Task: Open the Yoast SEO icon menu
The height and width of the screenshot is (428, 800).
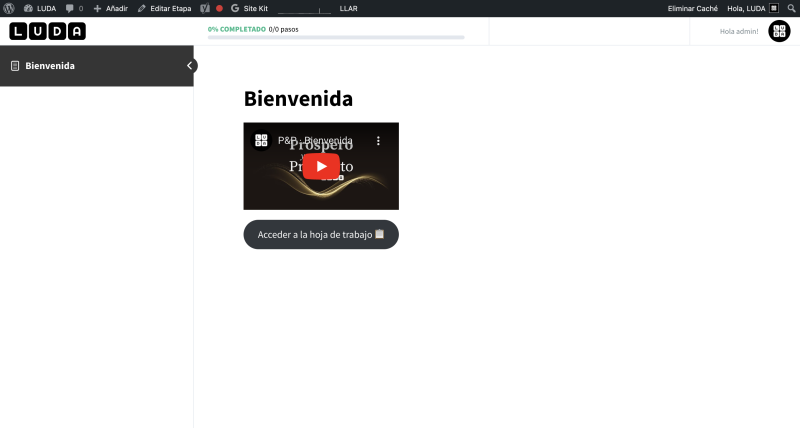Action: (x=205, y=8)
